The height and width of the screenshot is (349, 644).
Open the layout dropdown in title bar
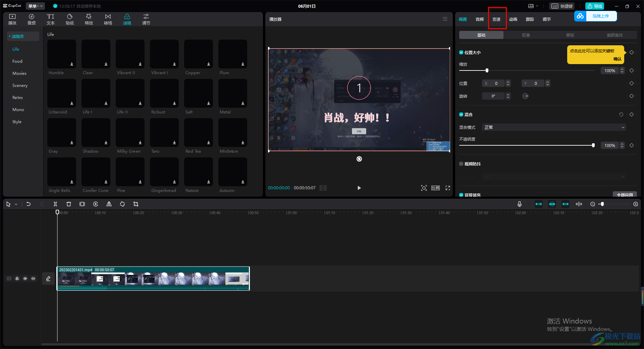533,6
